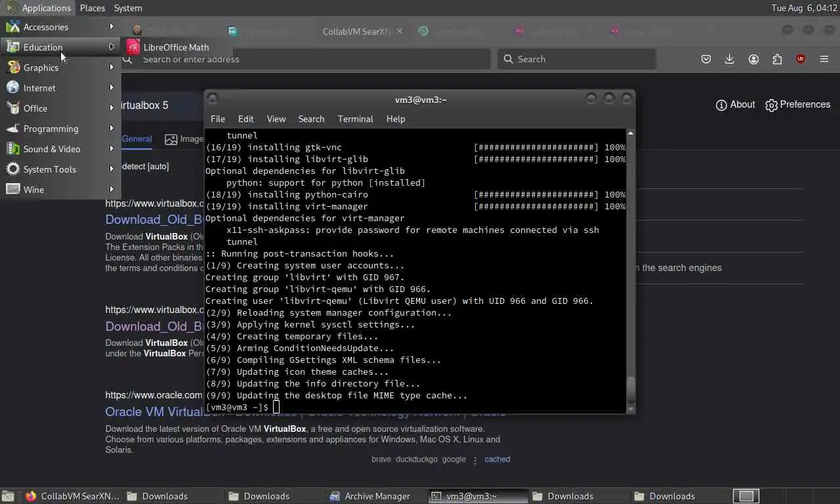
Task: Open the System Tools category
Action: [60, 169]
